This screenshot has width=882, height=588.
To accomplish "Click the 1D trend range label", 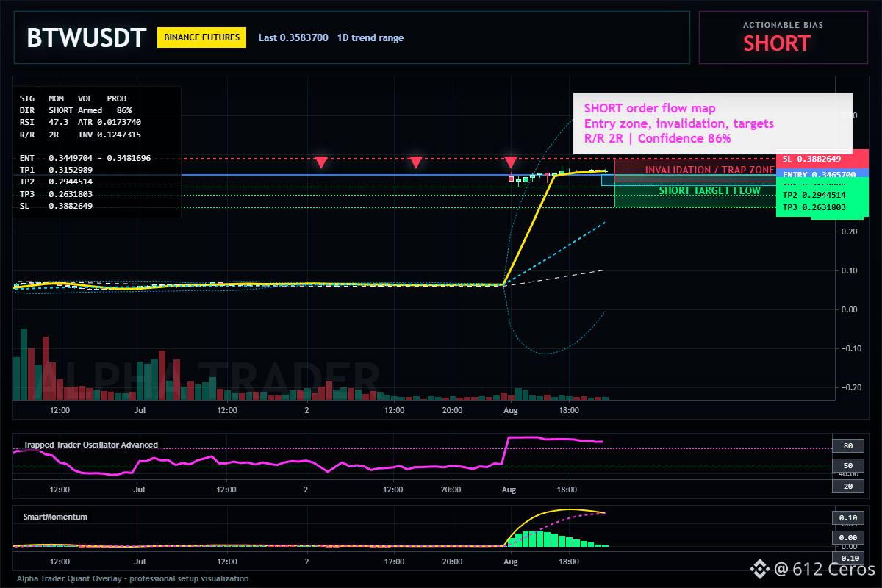I will pyautogui.click(x=370, y=37).
